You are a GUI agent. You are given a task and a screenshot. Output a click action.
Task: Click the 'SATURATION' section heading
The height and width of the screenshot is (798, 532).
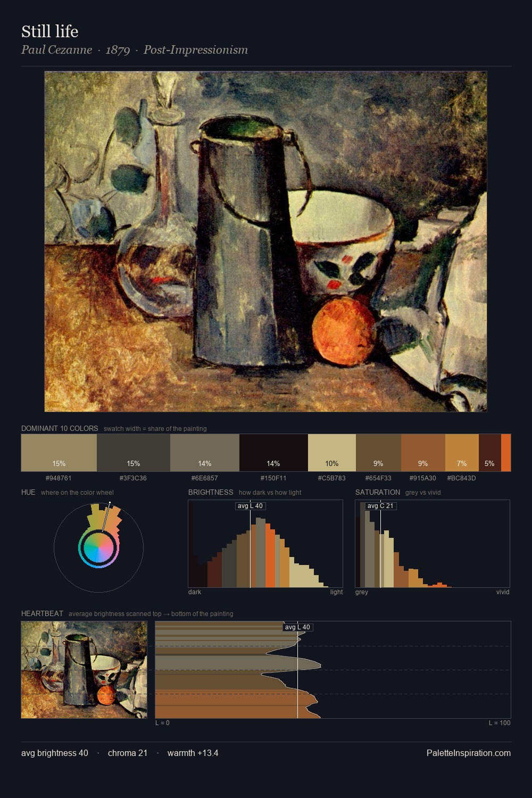[378, 492]
